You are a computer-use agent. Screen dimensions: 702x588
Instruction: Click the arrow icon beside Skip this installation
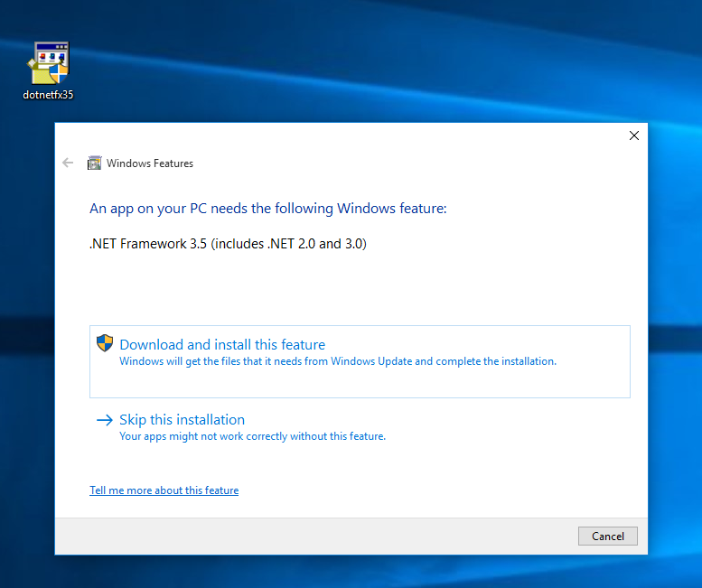(x=105, y=420)
